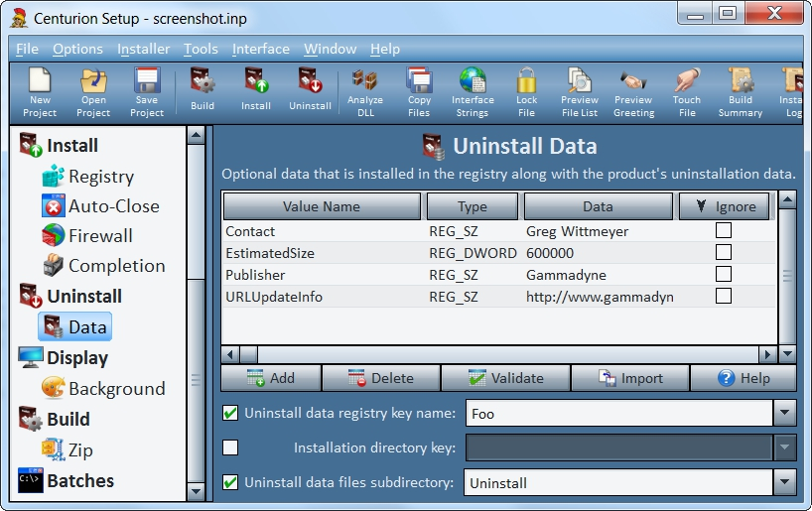Click the Type column header

click(x=473, y=206)
